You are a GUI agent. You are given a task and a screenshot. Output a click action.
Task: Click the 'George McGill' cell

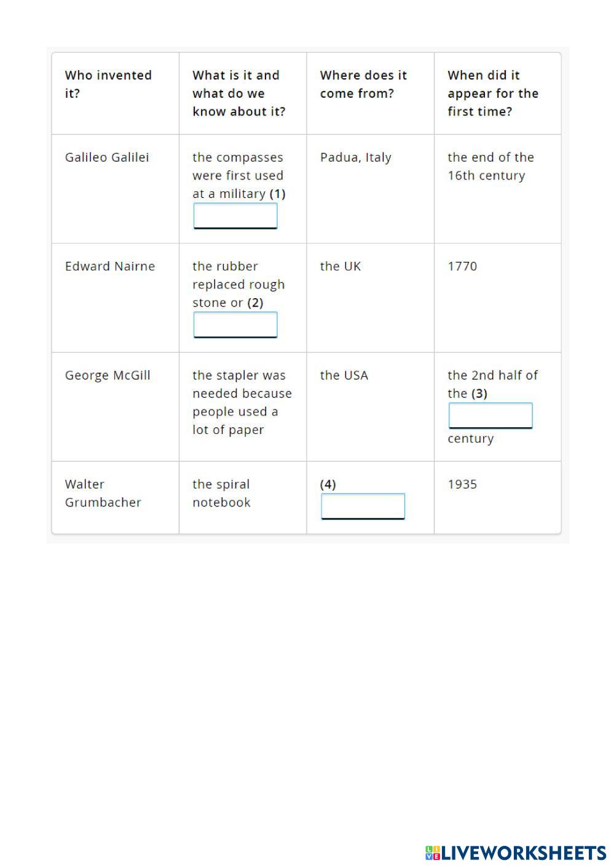point(108,376)
